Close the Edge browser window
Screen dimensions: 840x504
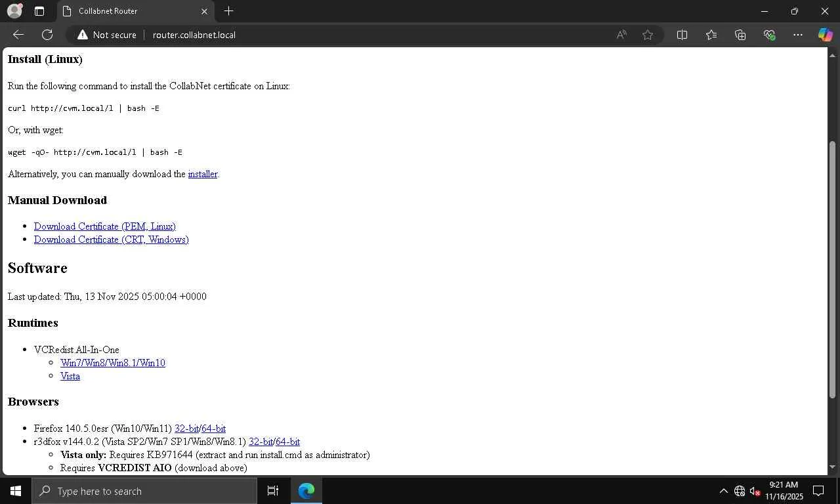pyautogui.click(x=825, y=11)
